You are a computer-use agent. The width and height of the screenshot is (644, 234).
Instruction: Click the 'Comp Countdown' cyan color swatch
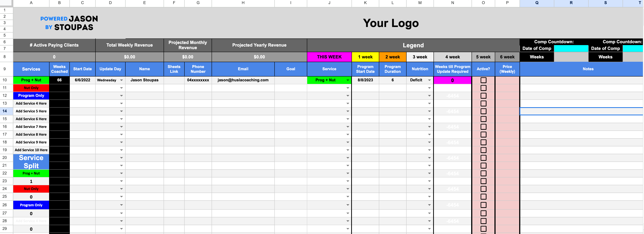tap(571, 49)
